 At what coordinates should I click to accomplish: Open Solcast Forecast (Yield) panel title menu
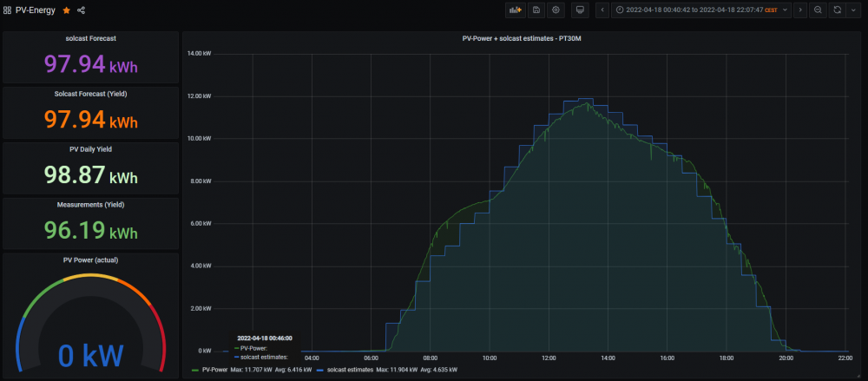(x=90, y=94)
